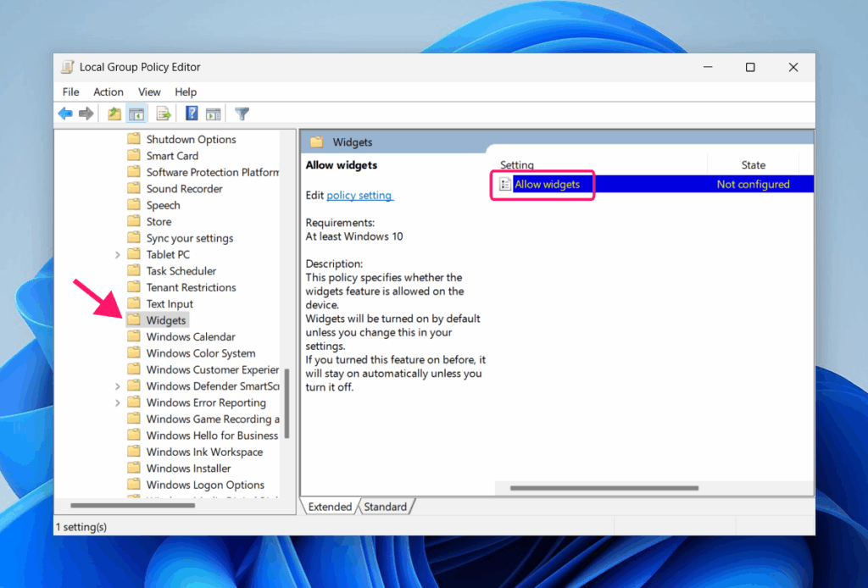Click the Smart Card folder icon

pos(133,155)
